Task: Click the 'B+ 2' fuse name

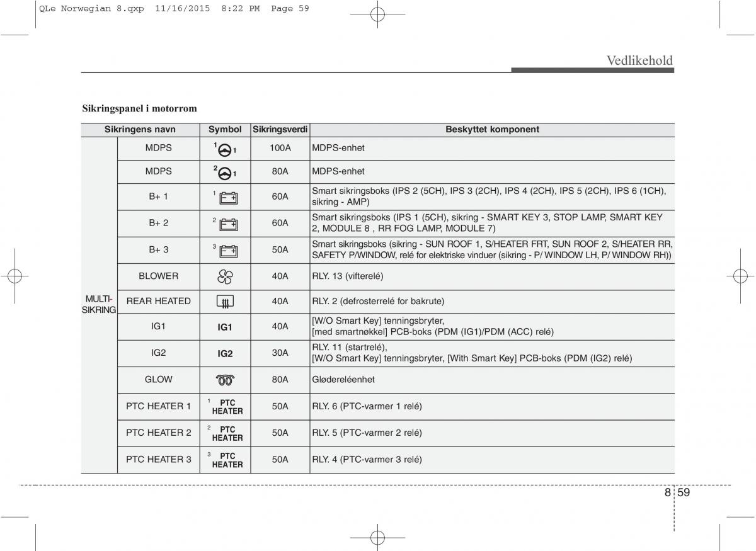Action: (159, 223)
